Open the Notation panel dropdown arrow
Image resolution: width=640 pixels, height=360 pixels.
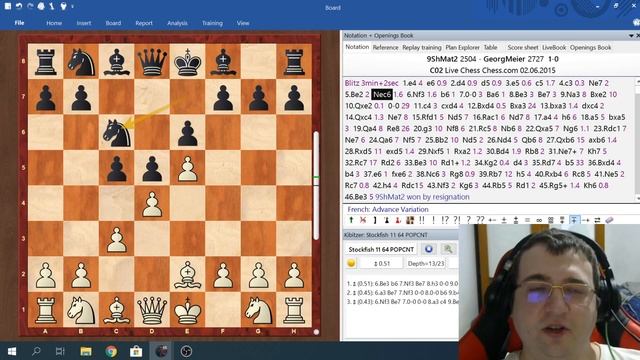click(x=631, y=36)
